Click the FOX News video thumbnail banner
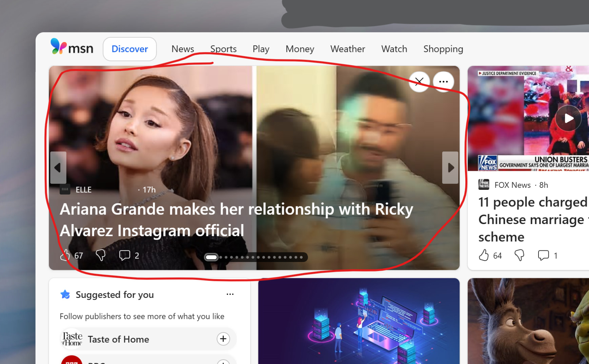 (x=528, y=118)
